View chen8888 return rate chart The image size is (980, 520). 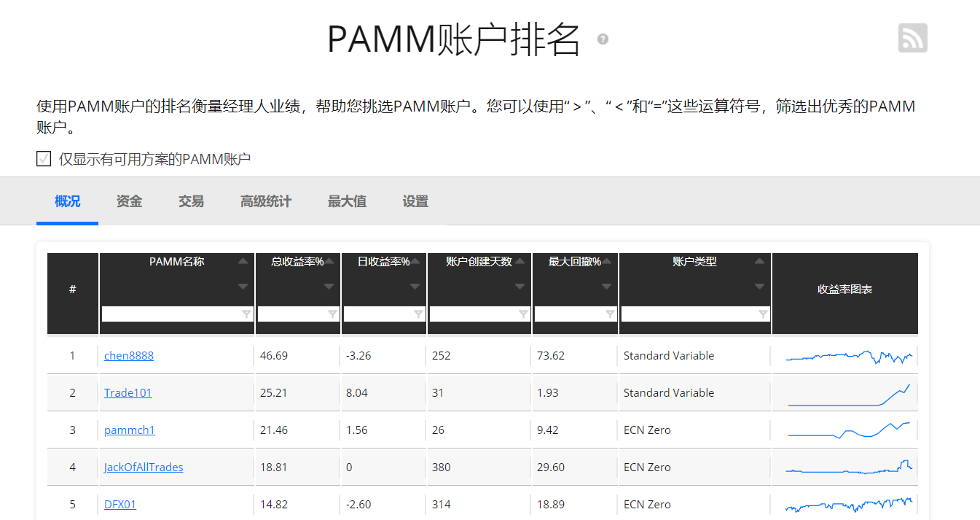849,357
